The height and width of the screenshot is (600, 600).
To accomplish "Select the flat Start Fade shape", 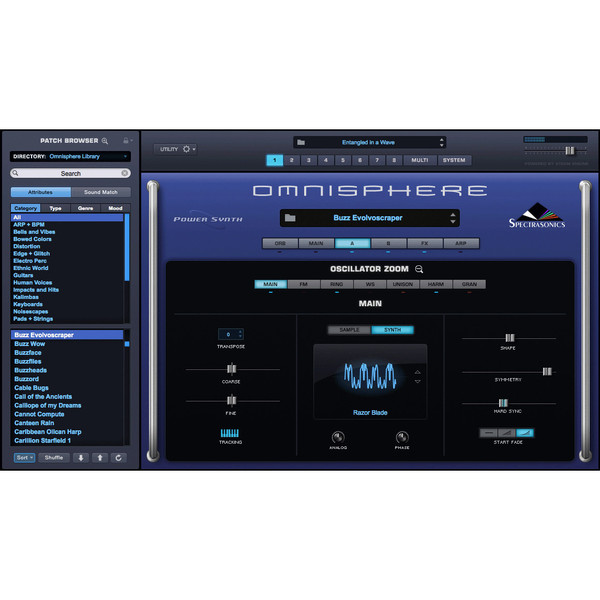I will (x=489, y=433).
